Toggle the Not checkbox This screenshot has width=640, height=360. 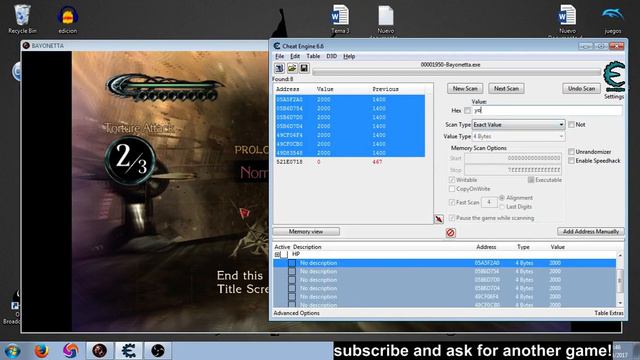click(571, 124)
